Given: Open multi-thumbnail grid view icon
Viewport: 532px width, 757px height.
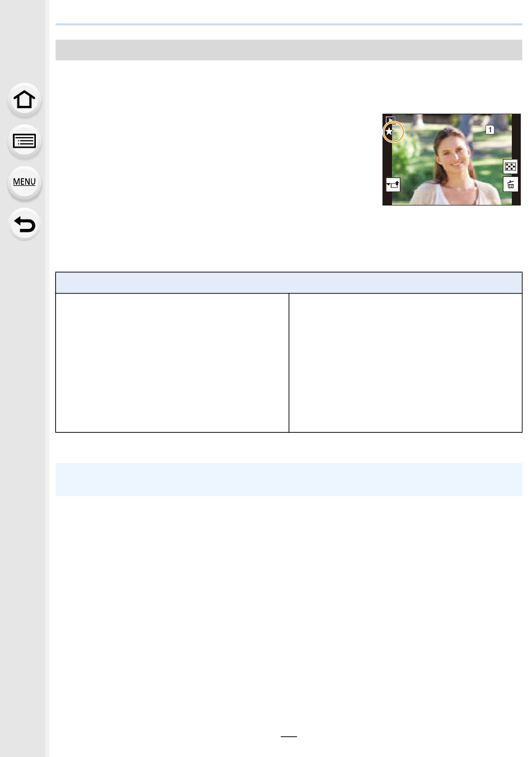Looking at the screenshot, I should click(x=510, y=166).
